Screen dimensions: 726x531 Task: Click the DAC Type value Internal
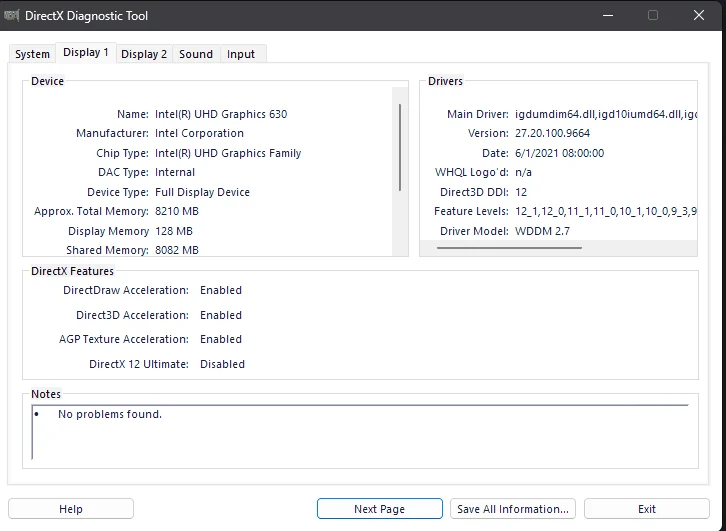(x=175, y=172)
